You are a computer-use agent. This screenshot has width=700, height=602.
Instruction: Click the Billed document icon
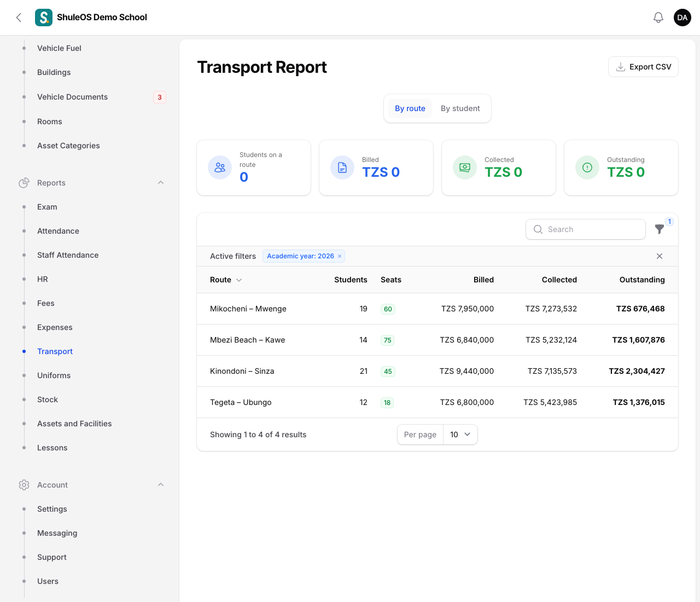342,167
